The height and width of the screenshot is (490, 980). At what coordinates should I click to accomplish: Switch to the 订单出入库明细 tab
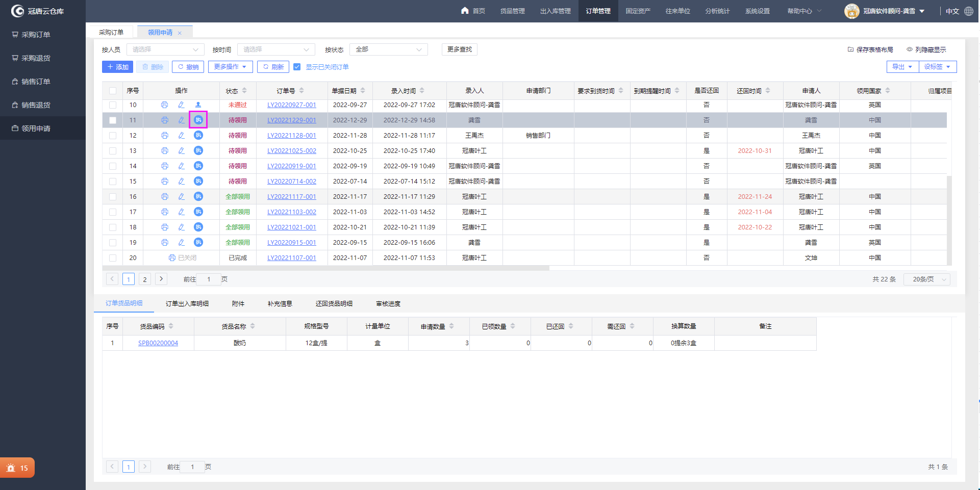click(187, 304)
